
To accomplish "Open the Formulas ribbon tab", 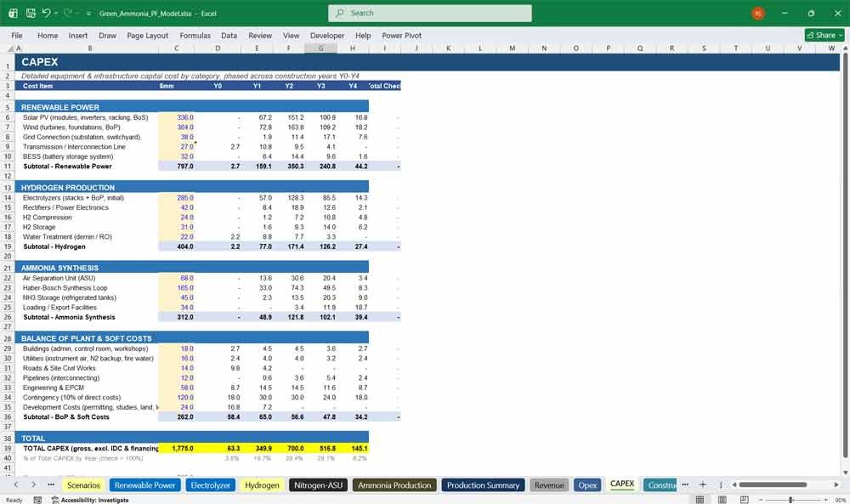I will click(x=195, y=35).
